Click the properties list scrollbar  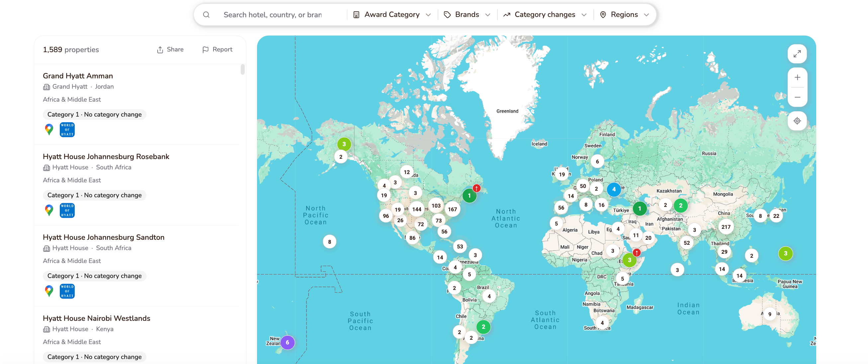(x=243, y=69)
